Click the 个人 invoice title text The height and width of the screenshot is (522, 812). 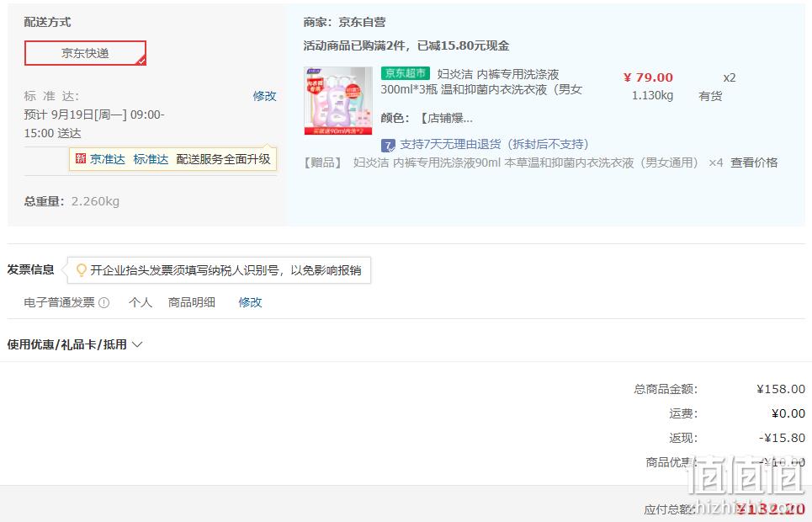pyautogui.click(x=141, y=302)
